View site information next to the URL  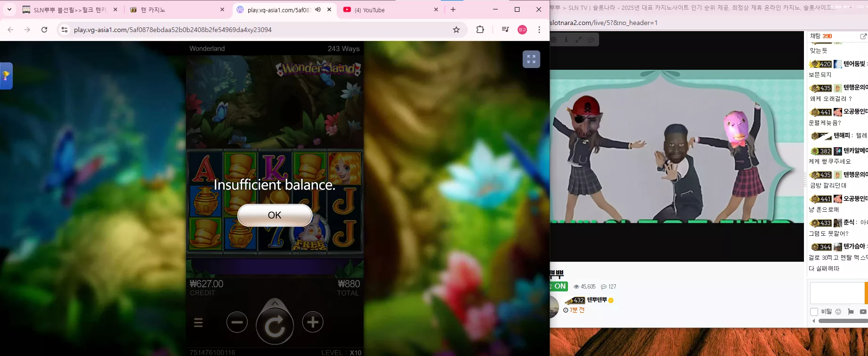[65, 30]
